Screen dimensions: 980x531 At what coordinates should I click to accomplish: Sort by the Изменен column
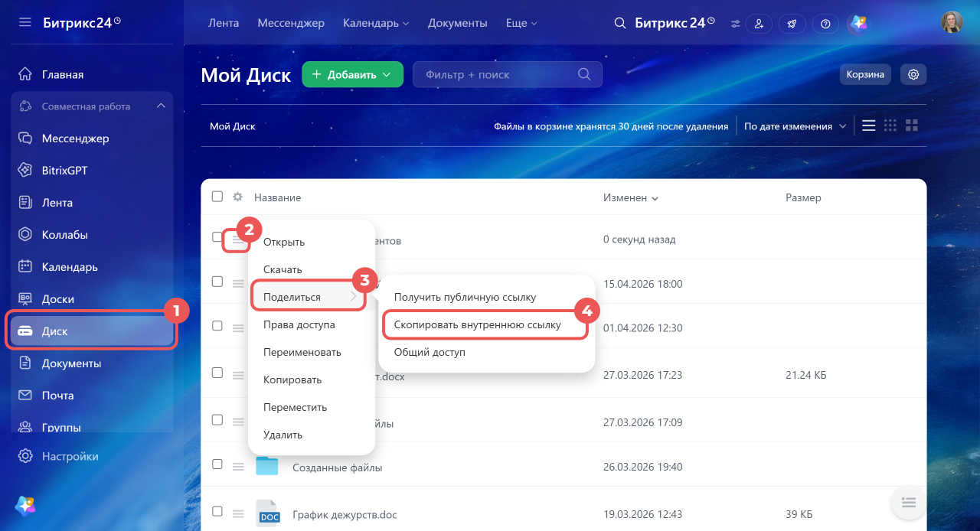(x=631, y=197)
